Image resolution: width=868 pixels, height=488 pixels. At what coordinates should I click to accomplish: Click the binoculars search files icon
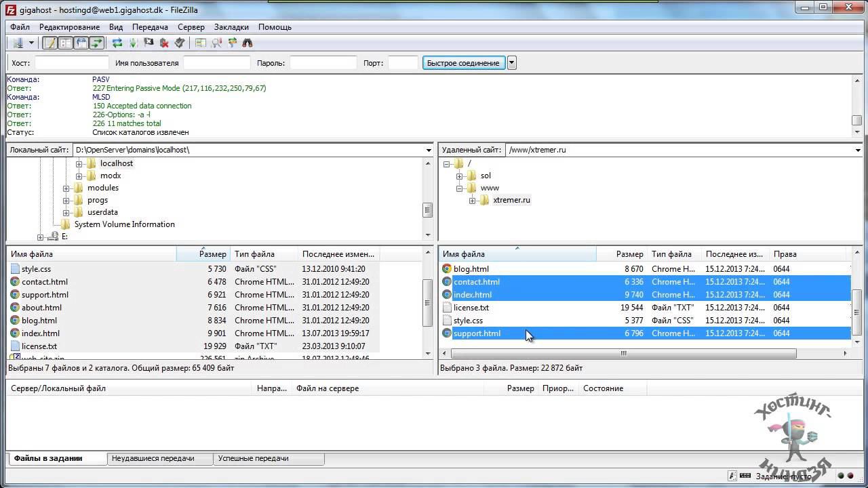(248, 43)
